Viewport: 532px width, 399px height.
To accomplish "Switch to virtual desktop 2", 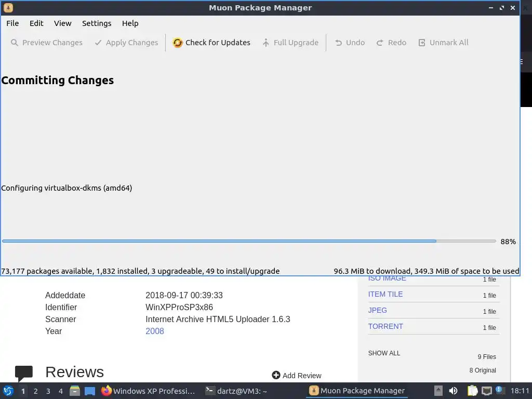I will coord(36,391).
